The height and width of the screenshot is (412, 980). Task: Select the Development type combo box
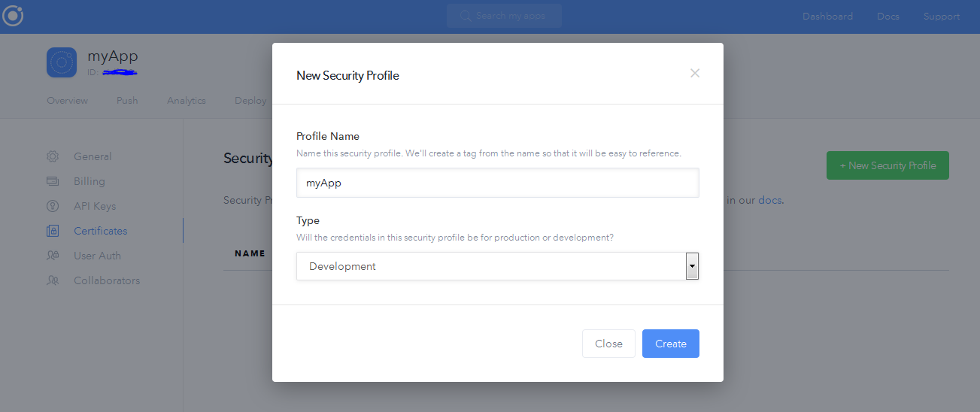[490, 266]
